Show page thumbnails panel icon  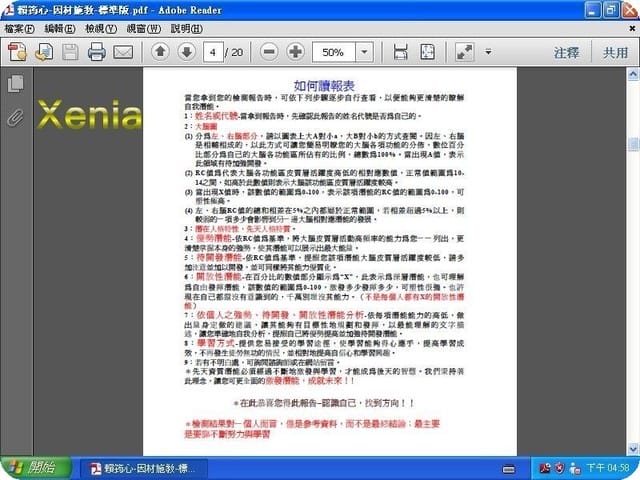coord(16,83)
